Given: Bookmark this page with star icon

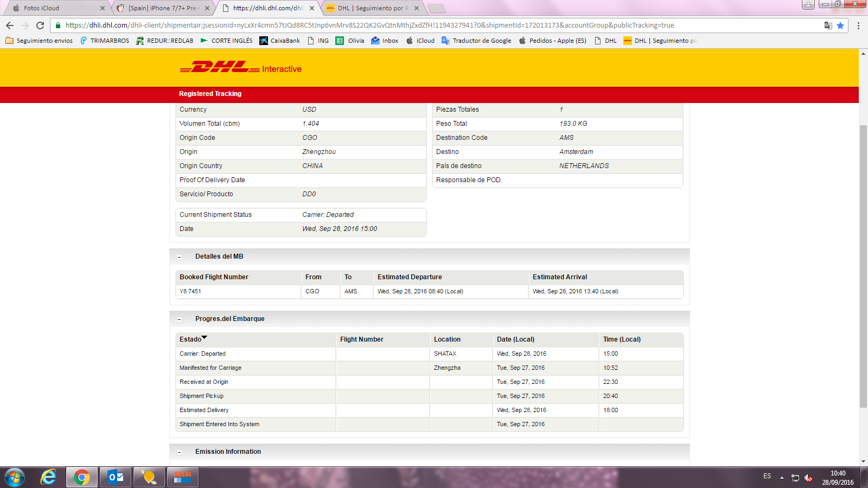Looking at the screenshot, I should pos(840,25).
